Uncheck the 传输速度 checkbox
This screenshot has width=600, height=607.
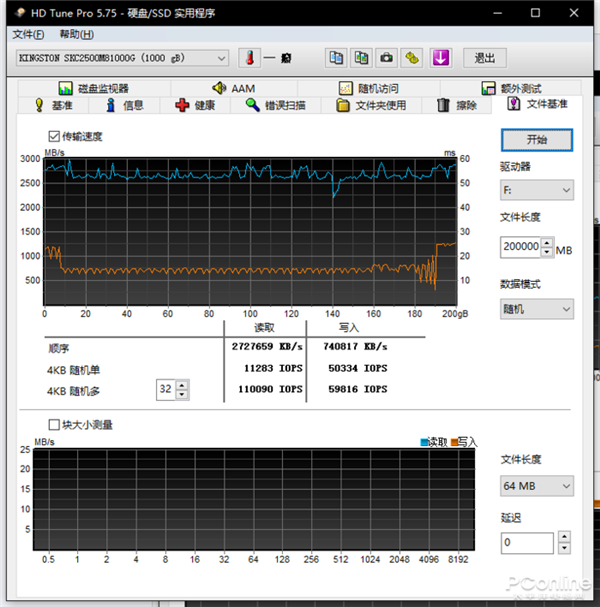point(54,136)
